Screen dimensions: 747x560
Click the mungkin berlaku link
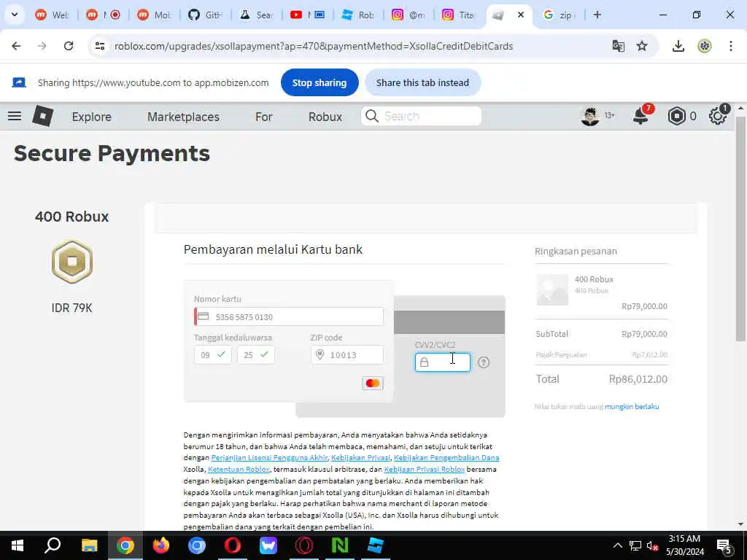pos(632,407)
